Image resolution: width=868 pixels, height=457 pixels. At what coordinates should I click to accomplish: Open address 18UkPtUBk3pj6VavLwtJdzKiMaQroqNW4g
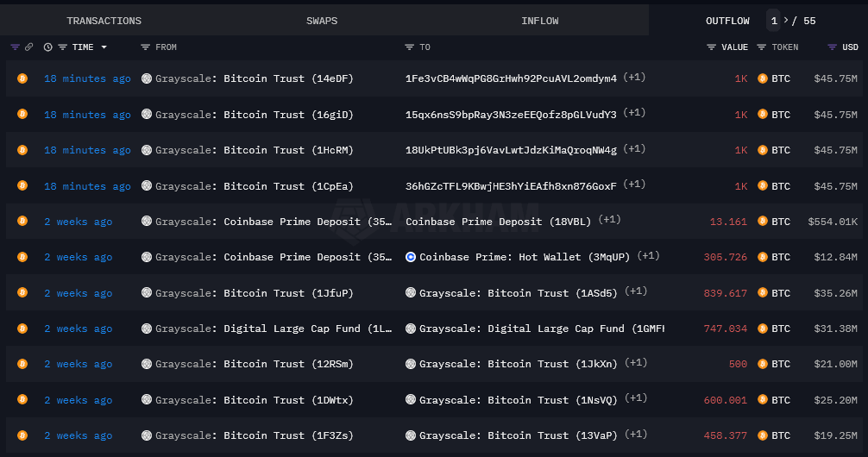pyautogui.click(x=511, y=150)
